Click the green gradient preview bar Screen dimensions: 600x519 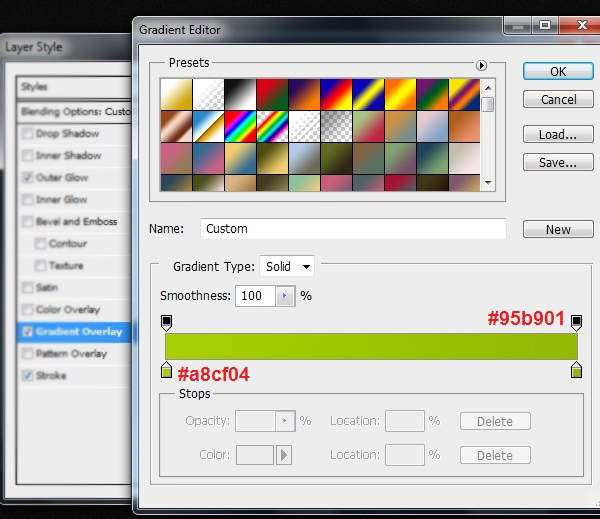(x=371, y=346)
